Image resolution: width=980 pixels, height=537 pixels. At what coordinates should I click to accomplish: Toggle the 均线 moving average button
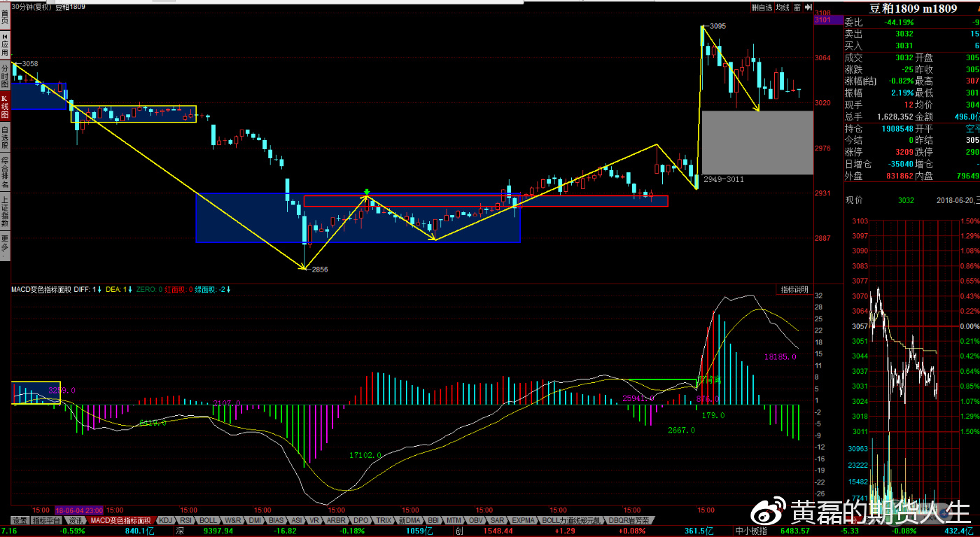[782, 8]
